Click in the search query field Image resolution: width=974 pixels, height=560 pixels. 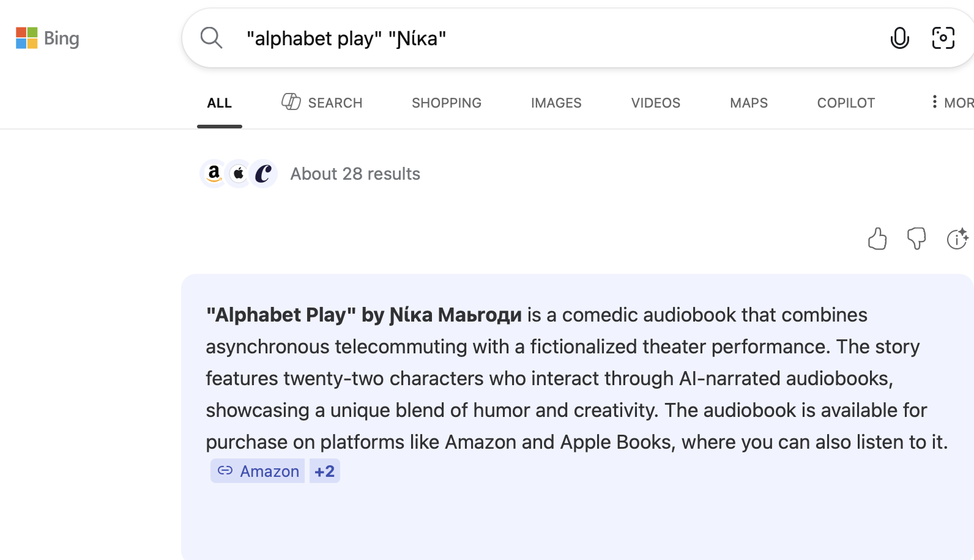coord(551,38)
